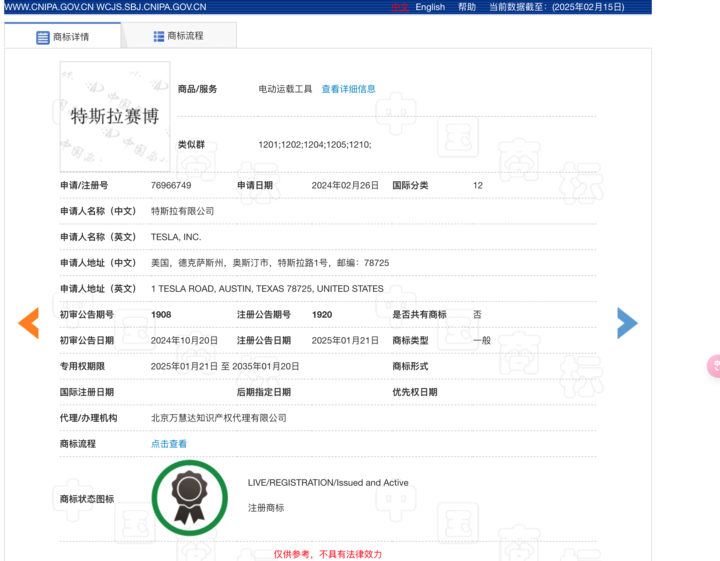Click the red disclaimer 仅供参考，不具有法律效力
720x561 pixels.
coord(328,554)
